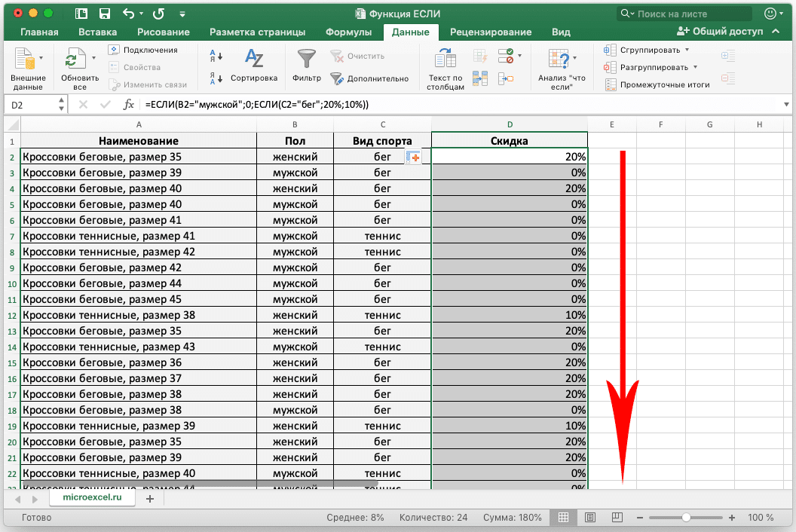Add a new sheet with plus button

149,499
